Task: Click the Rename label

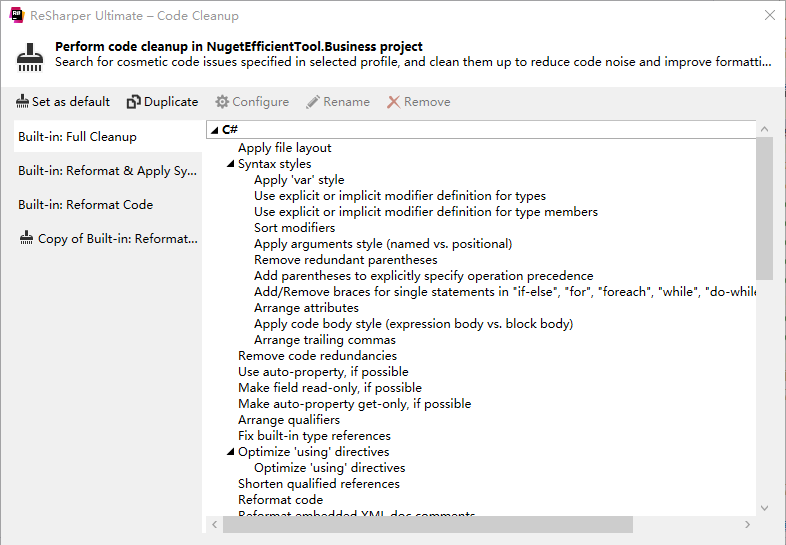Action: [346, 102]
